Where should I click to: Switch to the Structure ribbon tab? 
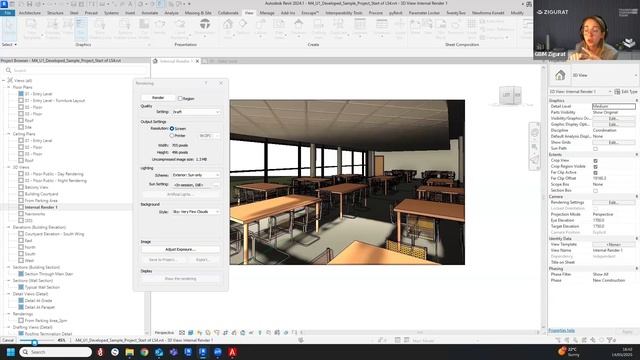[x=55, y=13]
